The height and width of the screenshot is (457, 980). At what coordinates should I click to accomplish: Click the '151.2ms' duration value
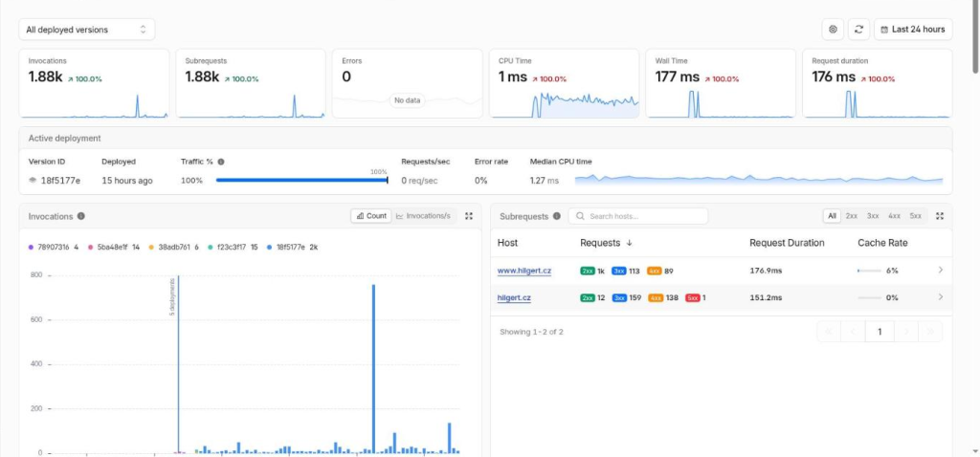(766, 297)
